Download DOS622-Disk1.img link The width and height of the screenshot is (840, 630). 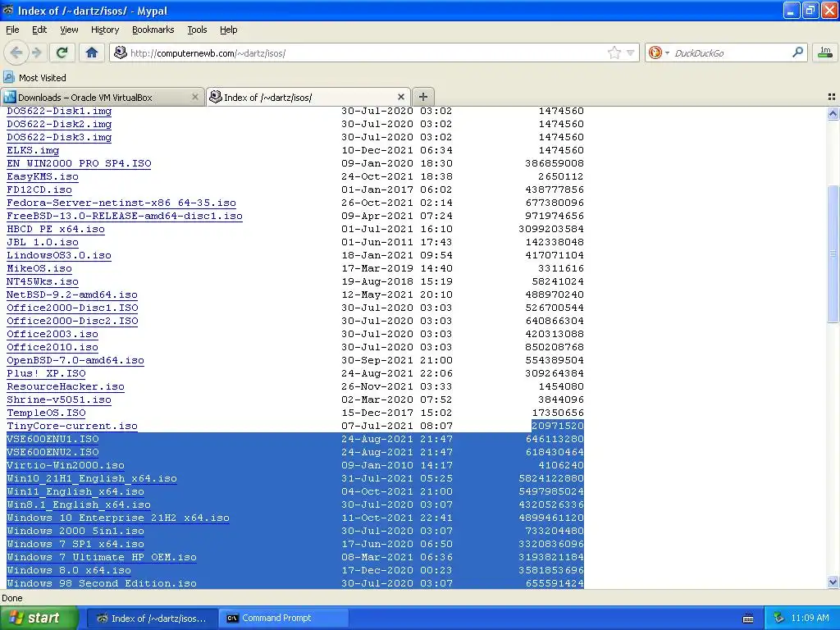(59, 111)
